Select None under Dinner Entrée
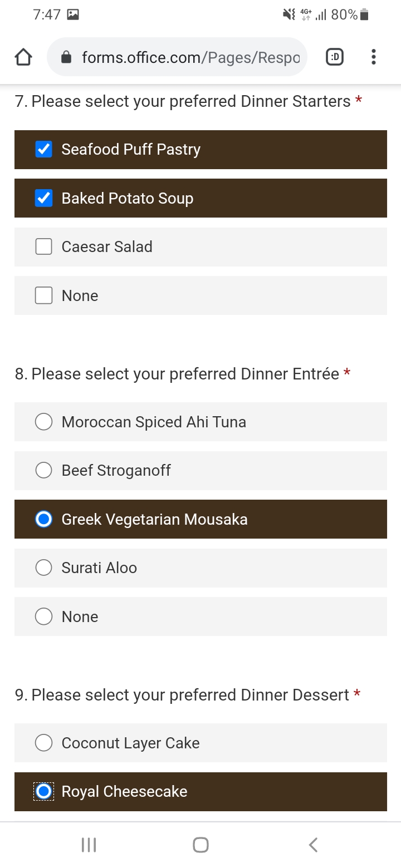Viewport: 401px width, 868px height. click(x=43, y=617)
